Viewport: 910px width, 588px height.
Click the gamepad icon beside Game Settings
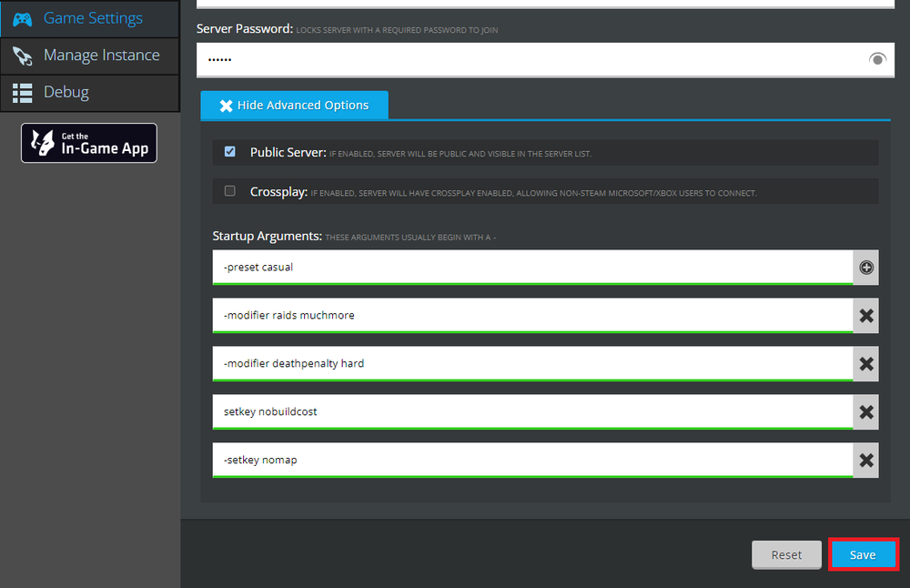tap(22, 18)
